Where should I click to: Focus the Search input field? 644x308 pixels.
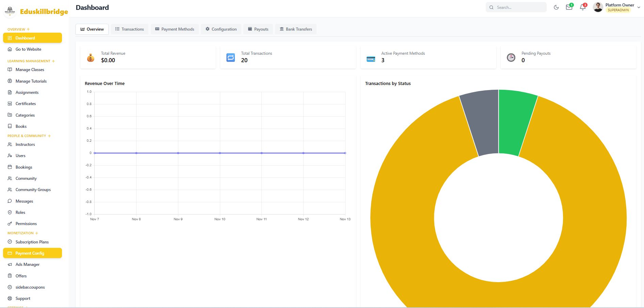coord(519,7)
